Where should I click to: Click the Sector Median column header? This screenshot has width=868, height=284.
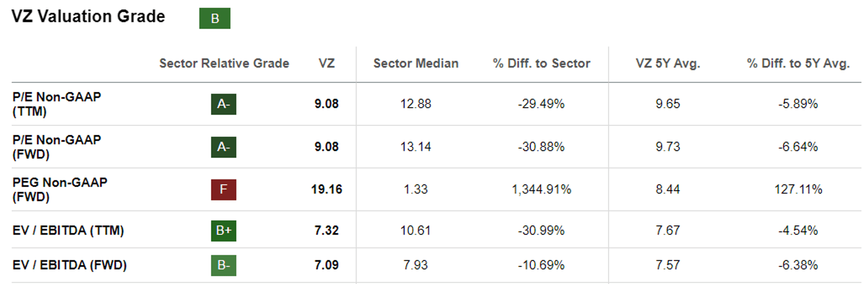coord(416,64)
